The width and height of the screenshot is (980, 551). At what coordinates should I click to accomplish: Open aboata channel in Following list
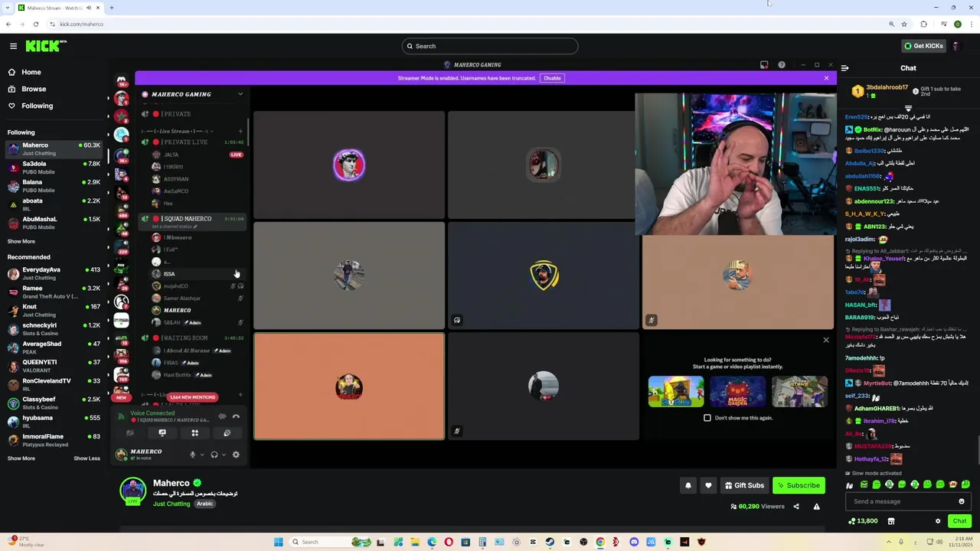pos(54,204)
